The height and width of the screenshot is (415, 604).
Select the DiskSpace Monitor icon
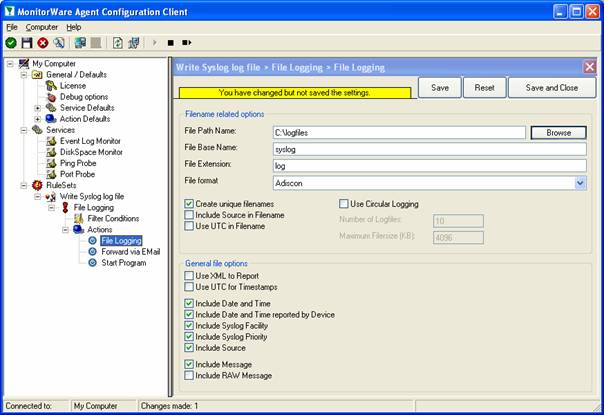coord(51,152)
